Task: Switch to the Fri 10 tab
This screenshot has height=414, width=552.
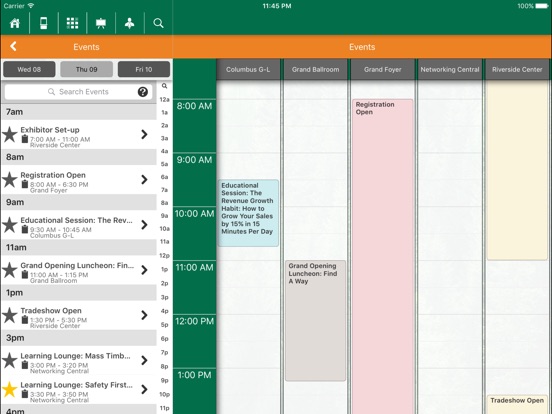Action: pyautogui.click(x=144, y=69)
